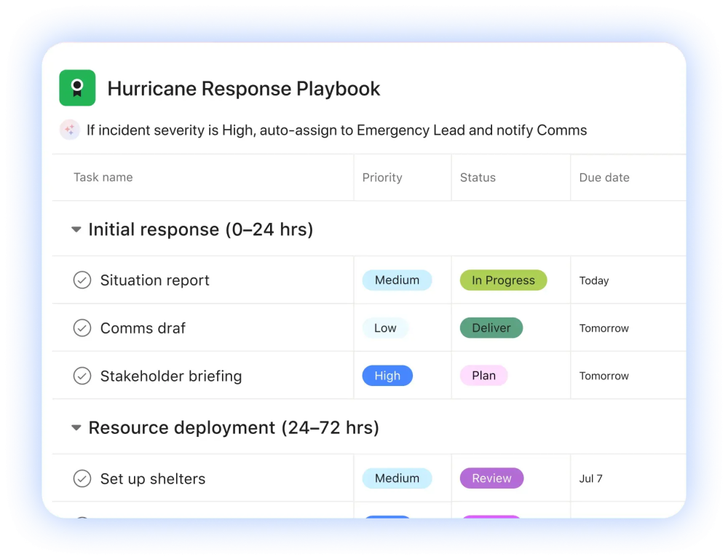
Task: Complete the Set up shelters task
Action: click(x=82, y=479)
